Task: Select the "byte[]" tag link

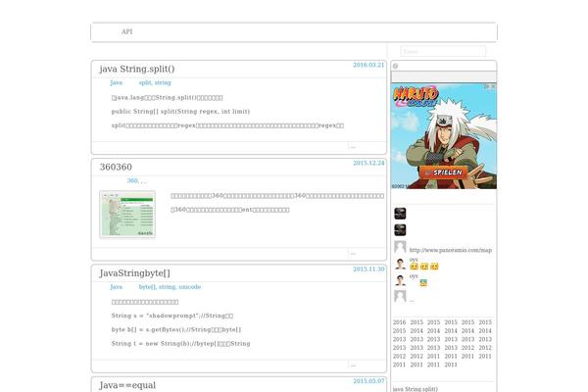Action: coord(147,287)
